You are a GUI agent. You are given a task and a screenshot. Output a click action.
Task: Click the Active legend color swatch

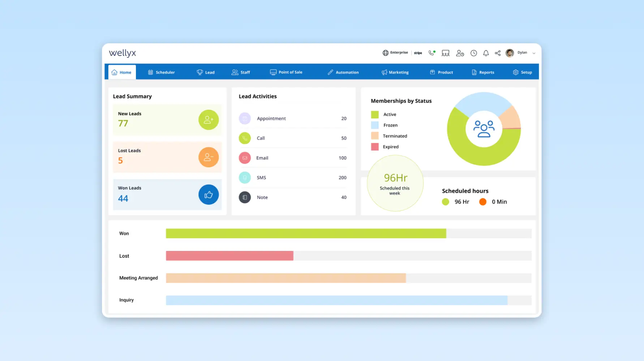pos(375,114)
